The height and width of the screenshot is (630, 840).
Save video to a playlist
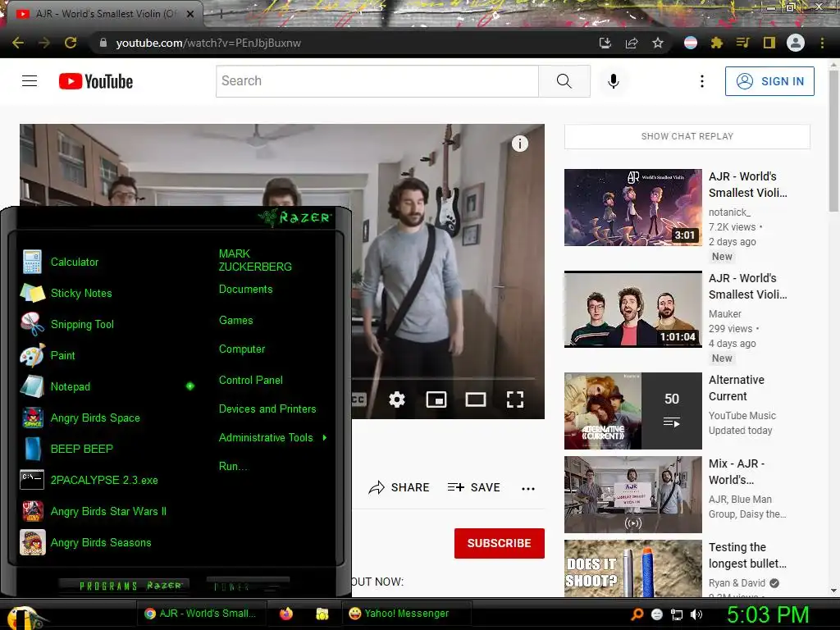473,487
